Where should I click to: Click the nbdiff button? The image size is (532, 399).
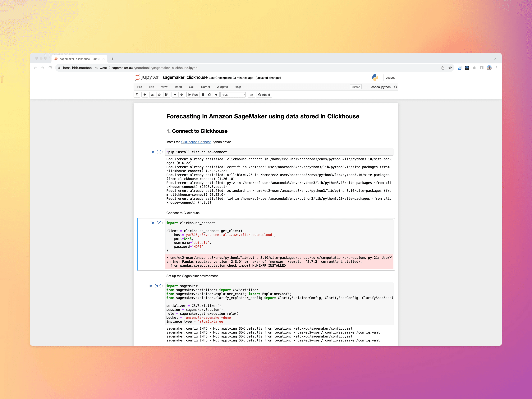point(264,95)
